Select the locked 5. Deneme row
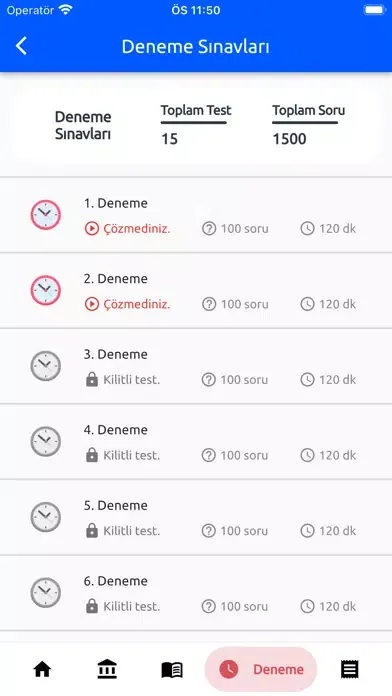Screen dimensions: 392x696 tap(196, 517)
